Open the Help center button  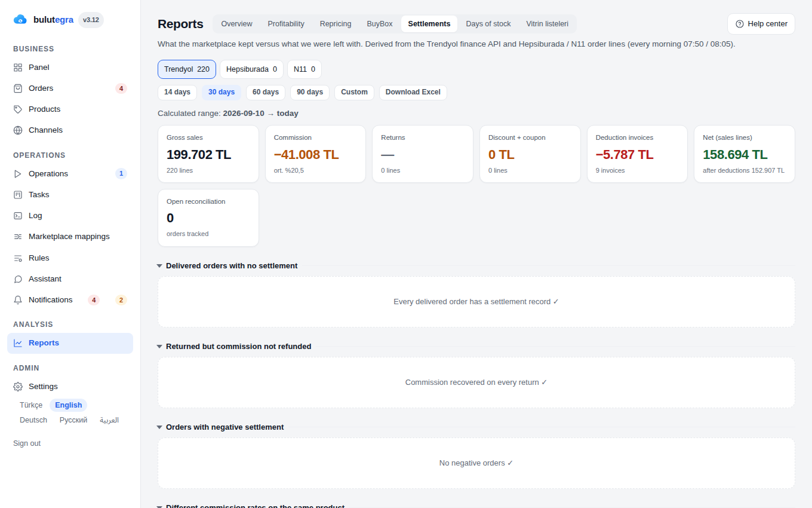pos(761,24)
